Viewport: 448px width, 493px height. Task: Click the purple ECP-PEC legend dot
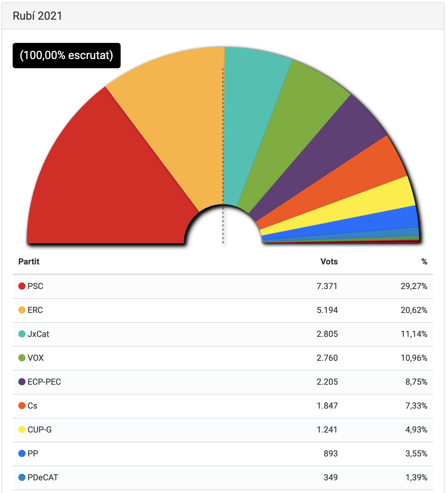[22, 382]
